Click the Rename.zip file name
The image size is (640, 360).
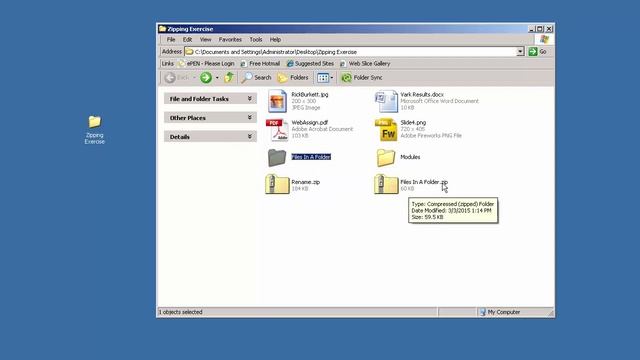(x=306, y=182)
